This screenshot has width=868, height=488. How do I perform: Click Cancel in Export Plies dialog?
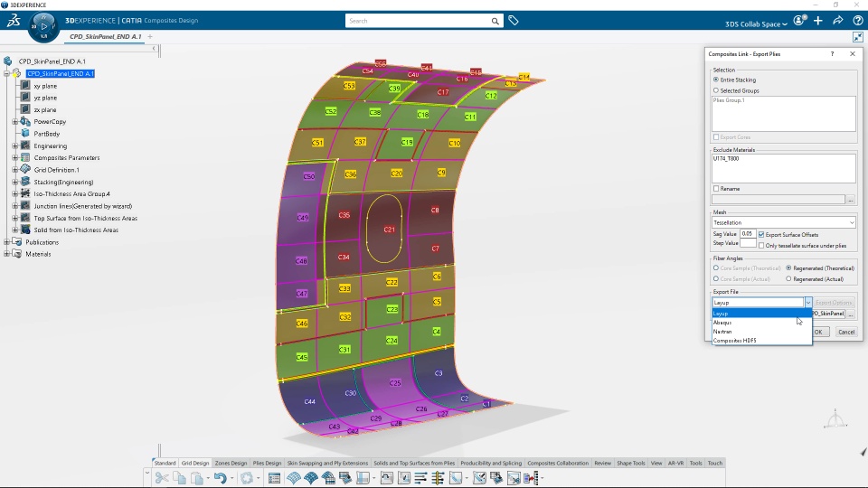click(846, 332)
